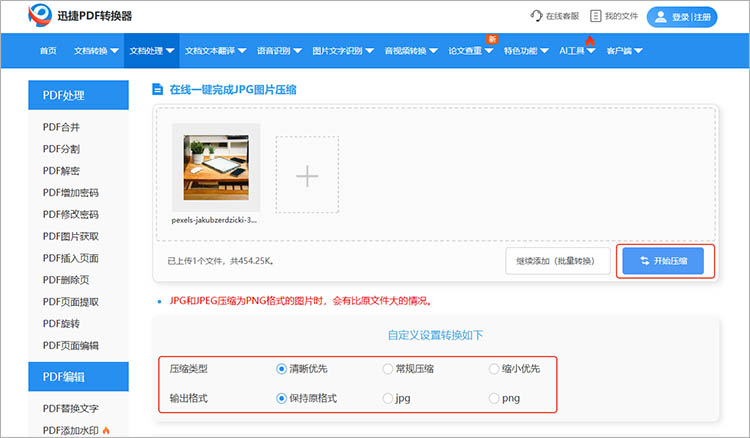The height and width of the screenshot is (438, 750).
Task: Click the 在线客服 headset icon
Action: 536,16
